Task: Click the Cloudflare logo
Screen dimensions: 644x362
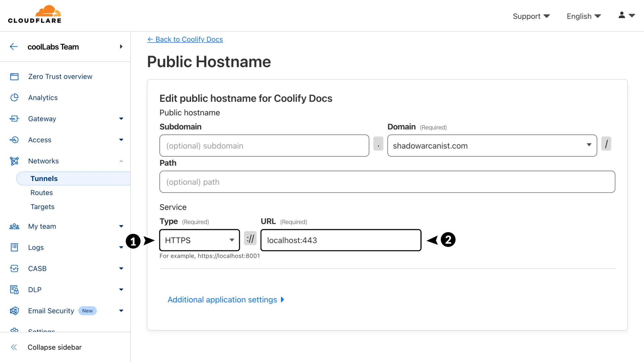Action: point(35,14)
